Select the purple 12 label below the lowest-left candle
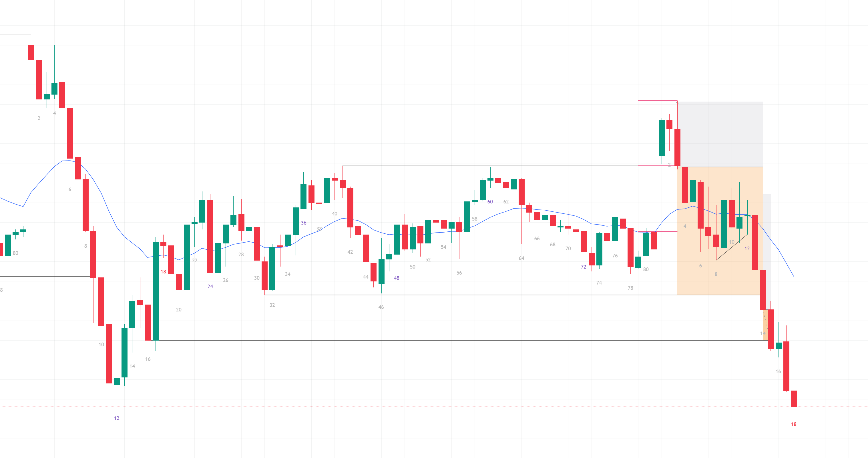 click(x=117, y=418)
